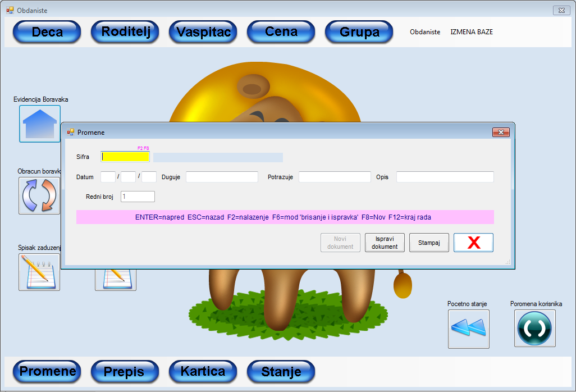The height and width of the screenshot is (392, 576).
Task: Click the Poromena korisnika circular icon
Action: coord(535,329)
